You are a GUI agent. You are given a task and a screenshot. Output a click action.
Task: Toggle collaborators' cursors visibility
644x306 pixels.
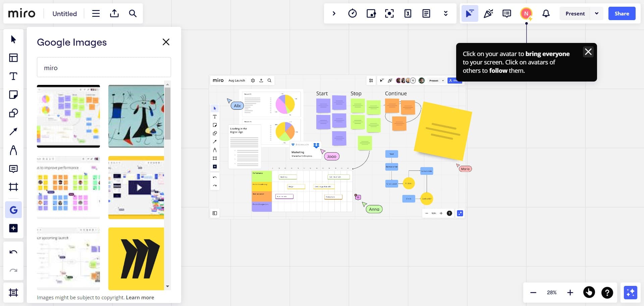(470, 13)
